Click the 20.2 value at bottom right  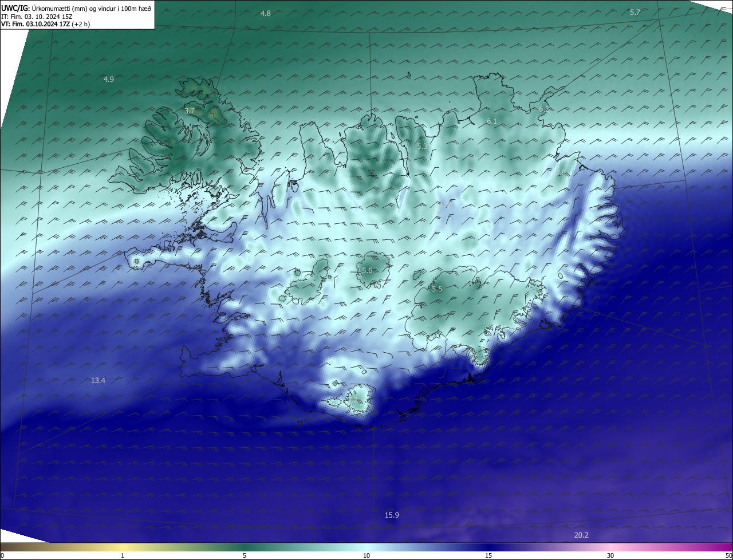coord(581,535)
